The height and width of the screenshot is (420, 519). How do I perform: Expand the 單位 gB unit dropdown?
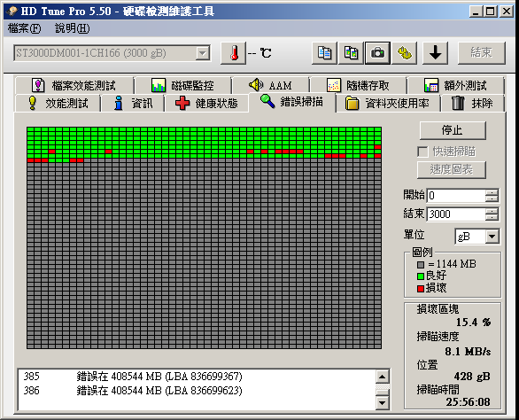click(492, 237)
